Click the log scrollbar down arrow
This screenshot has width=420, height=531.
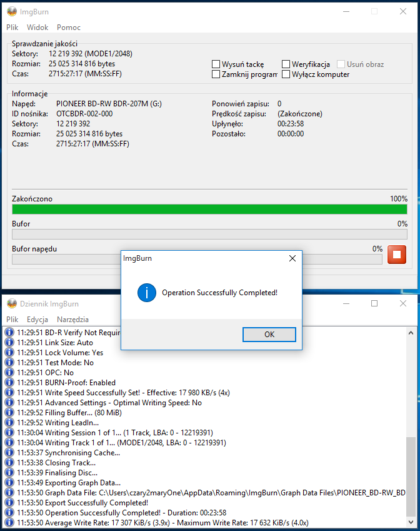[x=411, y=522]
